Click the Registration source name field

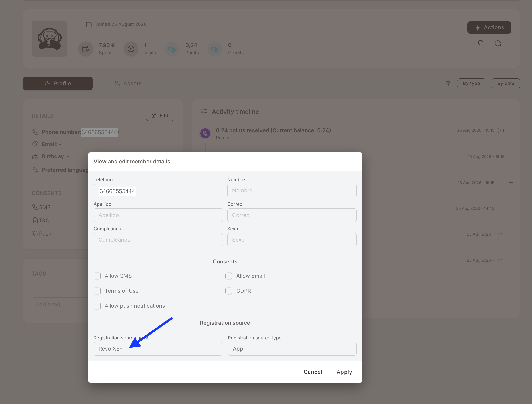[x=158, y=349]
